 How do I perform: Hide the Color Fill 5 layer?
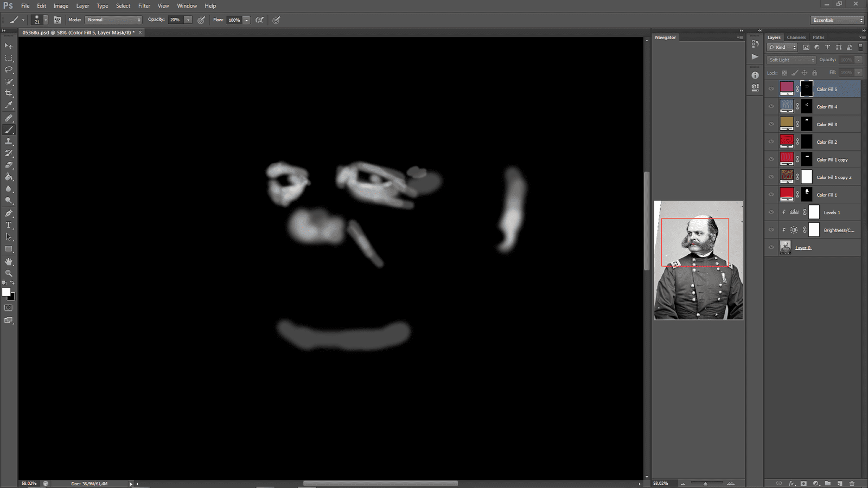tap(771, 89)
